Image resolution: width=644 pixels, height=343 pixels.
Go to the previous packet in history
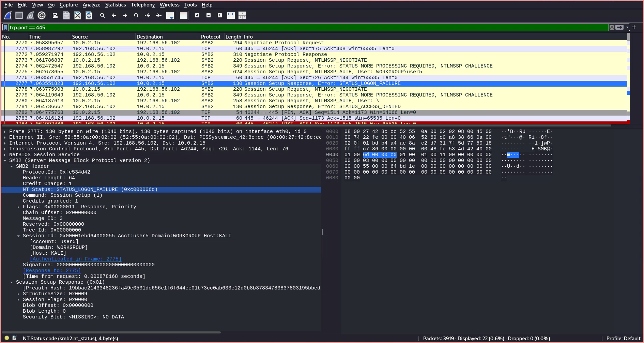(114, 15)
